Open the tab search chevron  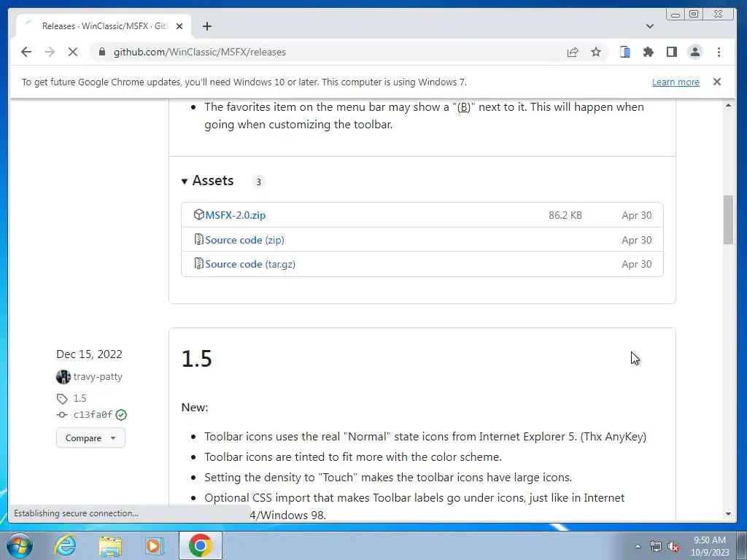(x=650, y=26)
